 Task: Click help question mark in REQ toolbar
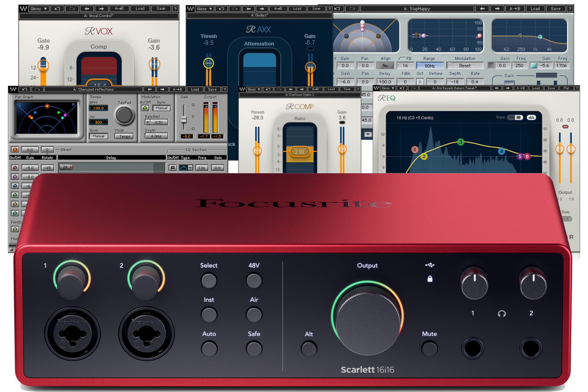pos(577,88)
